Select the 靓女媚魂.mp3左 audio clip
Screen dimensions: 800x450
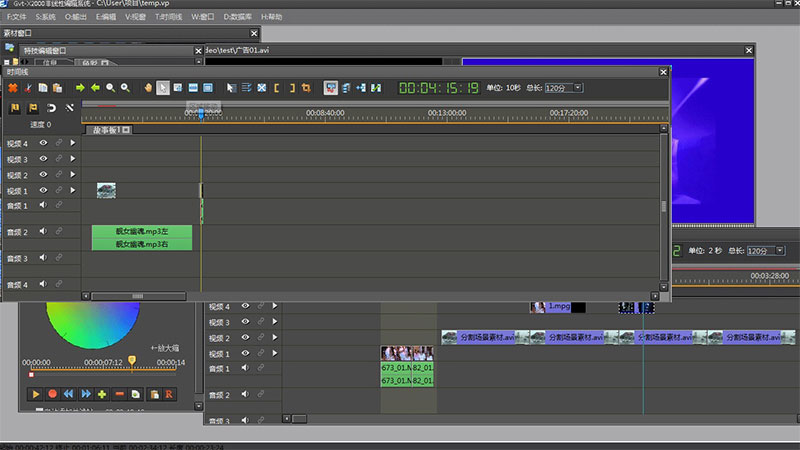(141, 231)
